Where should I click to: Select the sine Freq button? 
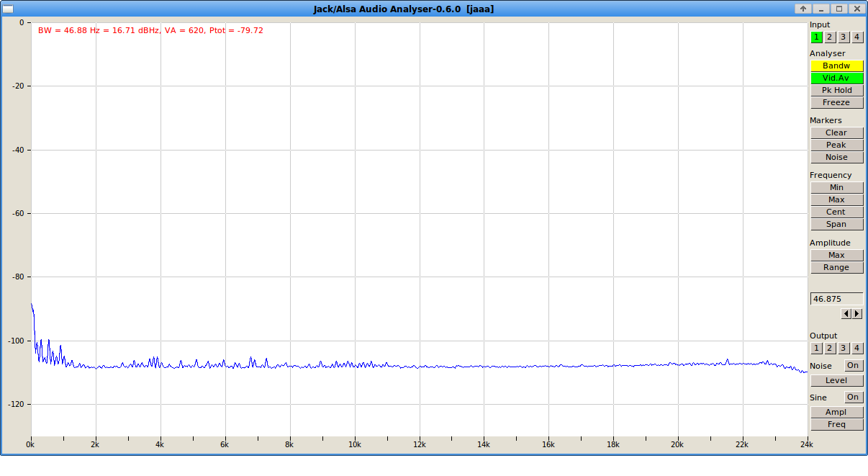pyautogui.click(x=836, y=424)
